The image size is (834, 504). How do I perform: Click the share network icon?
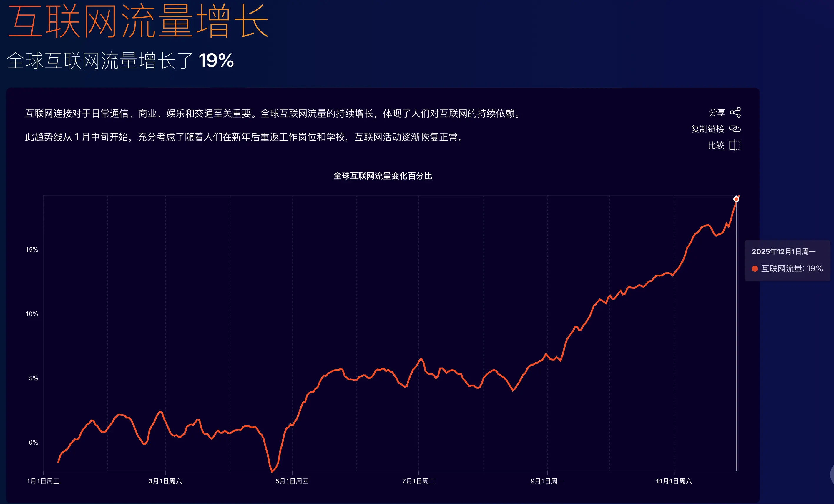pos(735,112)
